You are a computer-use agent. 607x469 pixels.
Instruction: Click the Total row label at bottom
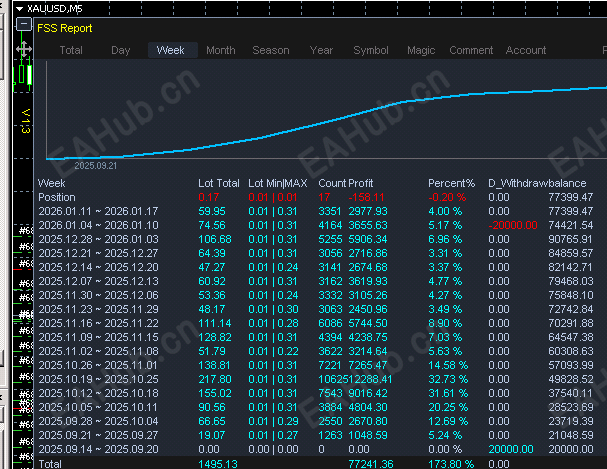(50, 464)
